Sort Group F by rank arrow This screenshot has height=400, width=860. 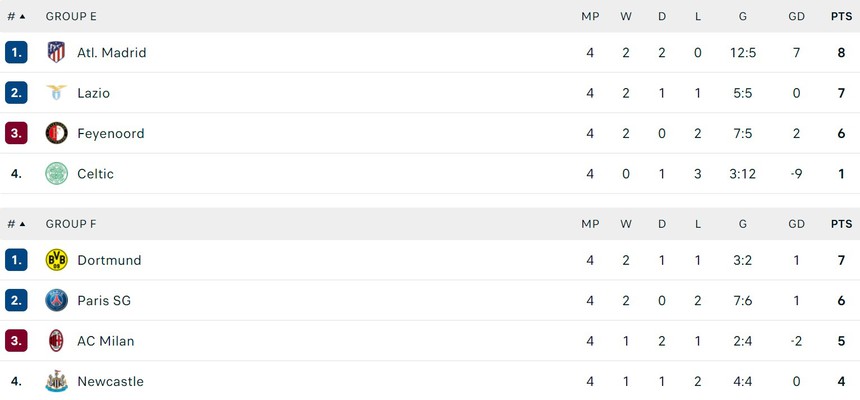22,224
